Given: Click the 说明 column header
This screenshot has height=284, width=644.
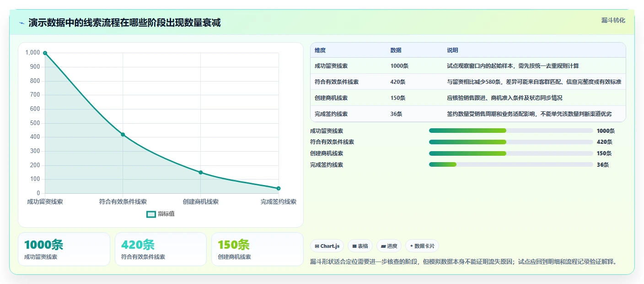Looking at the screenshot, I should (452, 50).
